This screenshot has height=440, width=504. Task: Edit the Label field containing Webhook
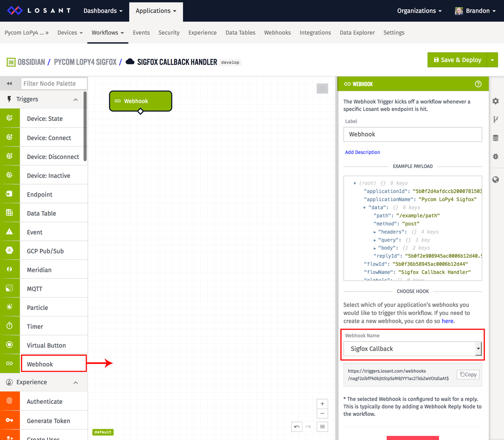413,134
